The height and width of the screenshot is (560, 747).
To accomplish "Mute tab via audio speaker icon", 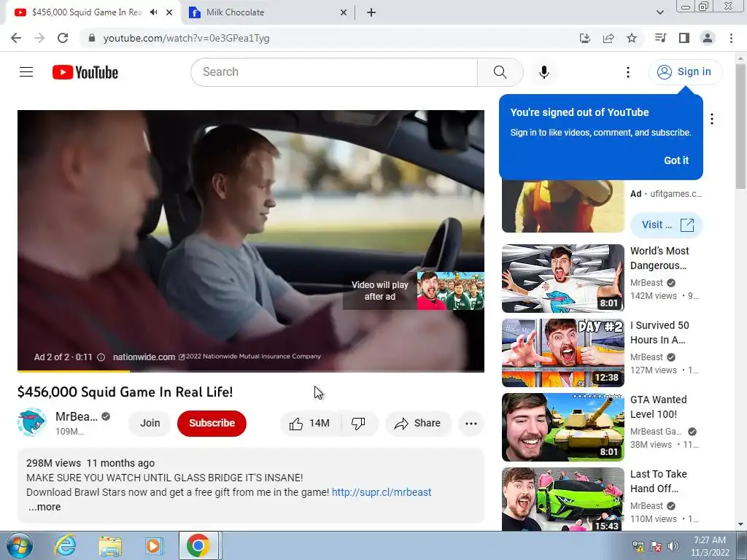I will pos(153,12).
